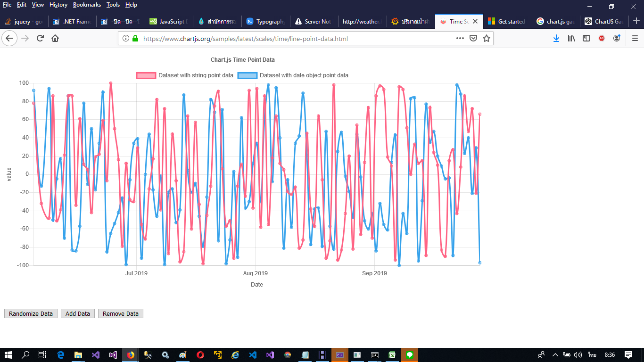The image size is (644, 362).
Task: Open the notification action center
Action: tap(628, 355)
